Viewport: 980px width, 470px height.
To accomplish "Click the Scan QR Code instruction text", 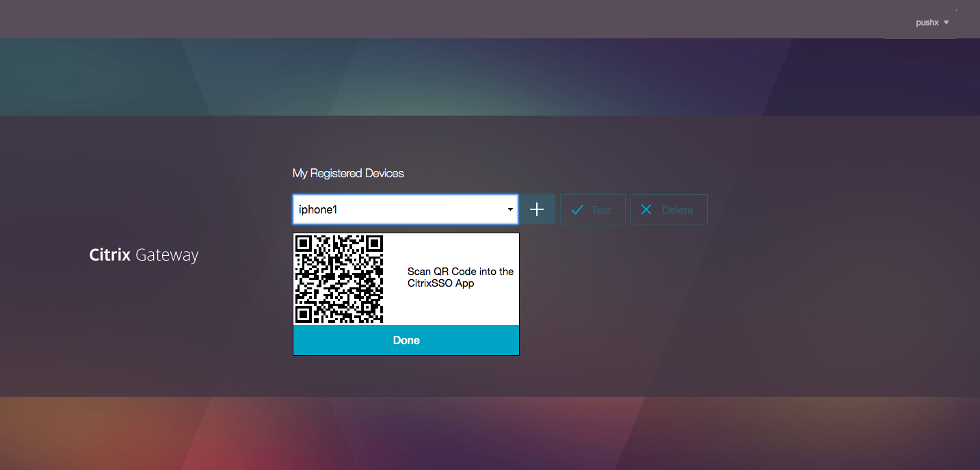I will (460, 277).
